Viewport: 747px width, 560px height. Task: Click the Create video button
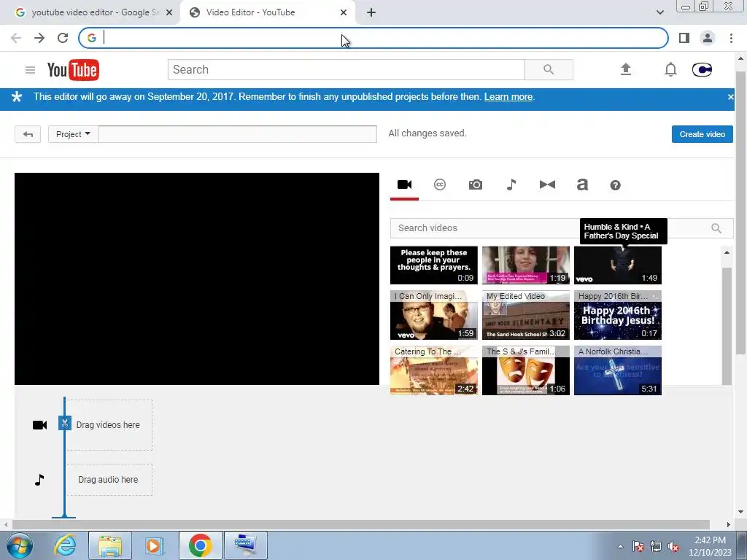pyautogui.click(x=703, y=134)
